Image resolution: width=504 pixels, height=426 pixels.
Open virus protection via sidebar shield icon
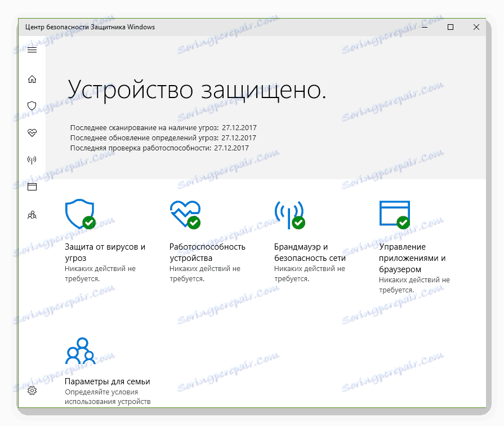click(x=32, y=106)
